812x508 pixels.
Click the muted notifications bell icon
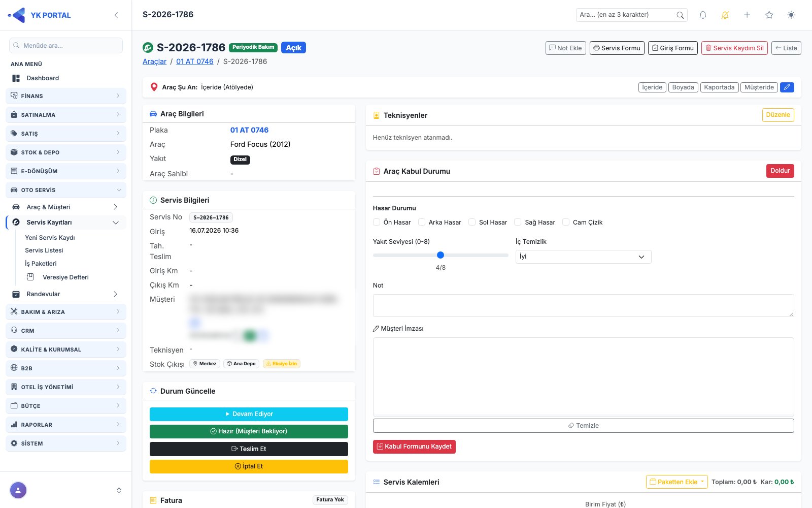[x=725, y=15]
